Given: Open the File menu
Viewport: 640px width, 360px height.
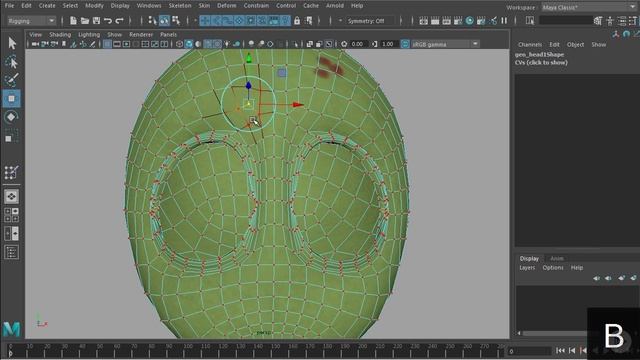Looking at the screenshot, I should pyautogui.click(x=9, y=6).
